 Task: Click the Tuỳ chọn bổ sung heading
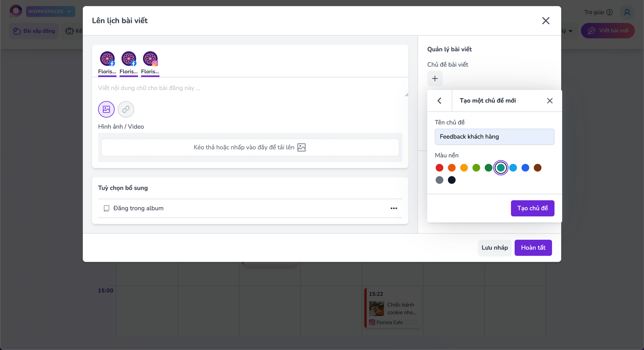pos(123,188)
